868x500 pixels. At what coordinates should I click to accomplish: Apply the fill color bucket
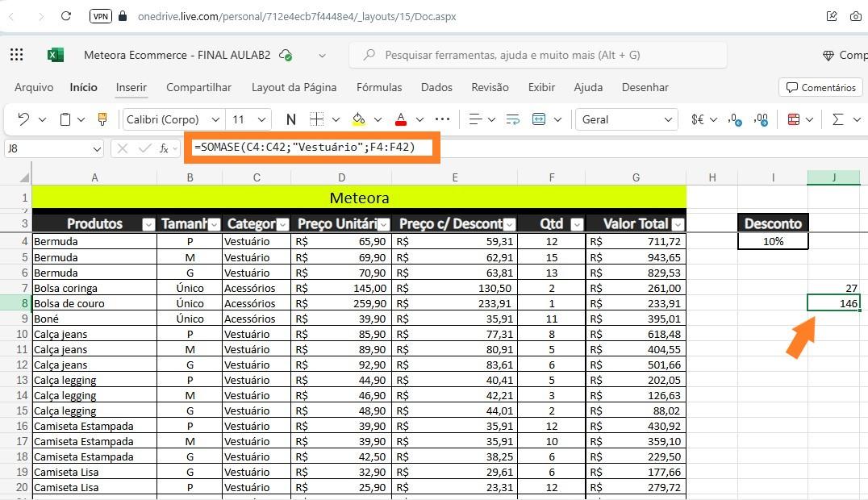(358, 119)
